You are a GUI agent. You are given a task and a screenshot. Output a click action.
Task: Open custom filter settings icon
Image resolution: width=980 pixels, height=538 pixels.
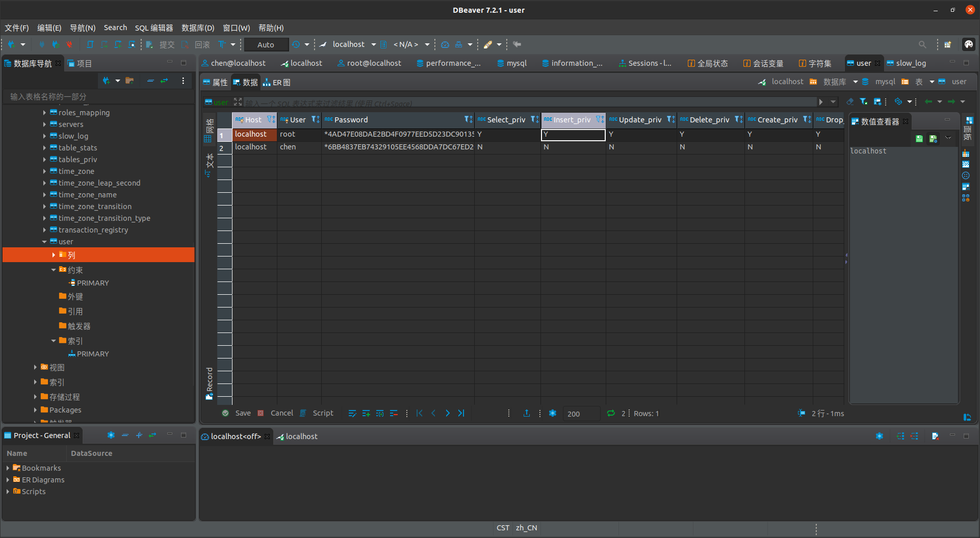(x=878, y=101)
